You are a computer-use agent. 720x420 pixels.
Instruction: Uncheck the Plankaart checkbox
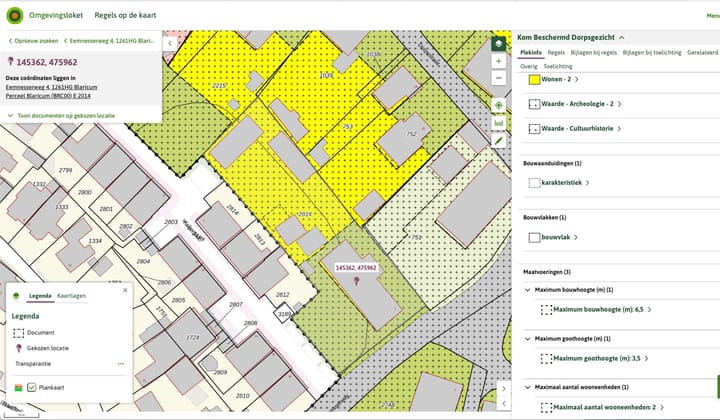tap(32, 386)
